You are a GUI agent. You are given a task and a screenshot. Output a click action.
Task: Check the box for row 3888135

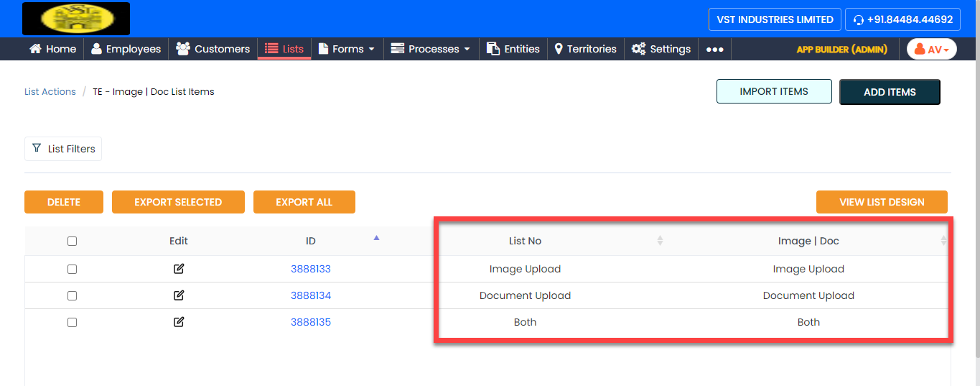72,322
